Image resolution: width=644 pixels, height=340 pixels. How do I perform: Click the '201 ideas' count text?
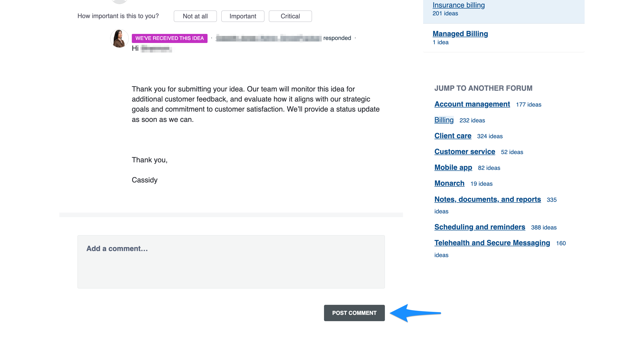click(445, 13)
